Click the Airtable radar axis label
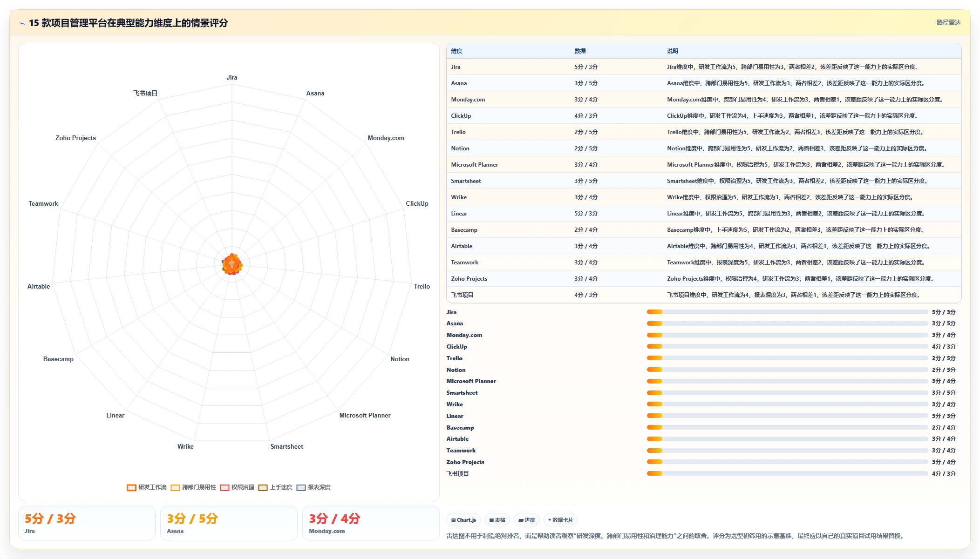The height and width of the screenshot is (559, 980). pyautogui.click(x=39, y=287)
